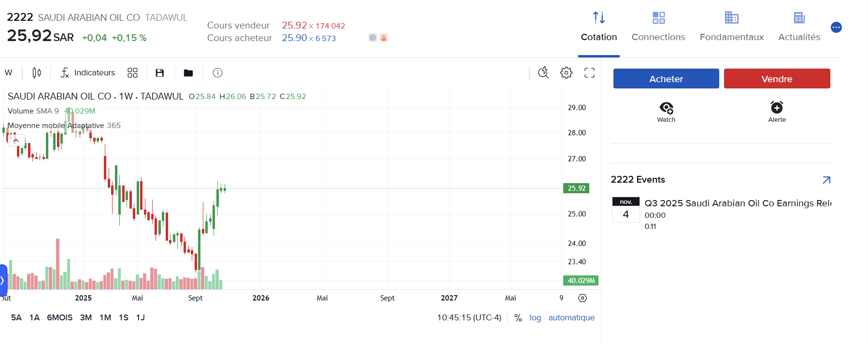This screenshot has height=344, width=868.
Task: Toggle automatique scaling for the price axis
Action: pyautogui.click(x=571, y=318)
